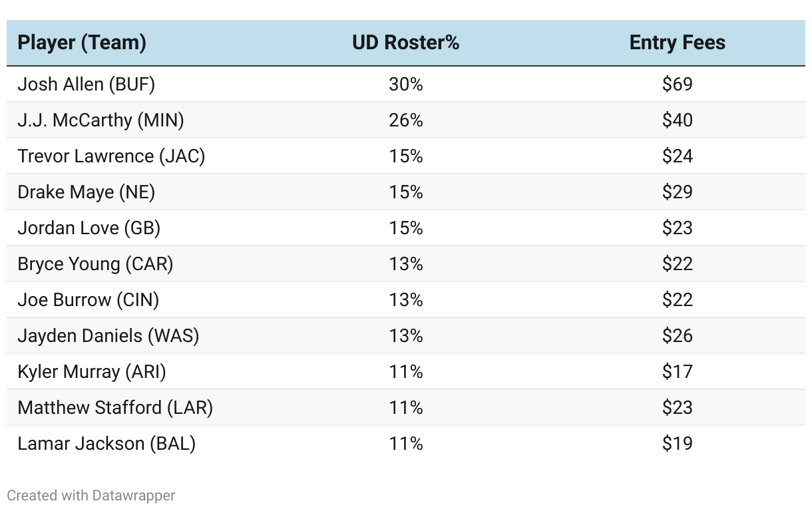
Task: Click the UD Roster% column header
Action: coord(405,43)
